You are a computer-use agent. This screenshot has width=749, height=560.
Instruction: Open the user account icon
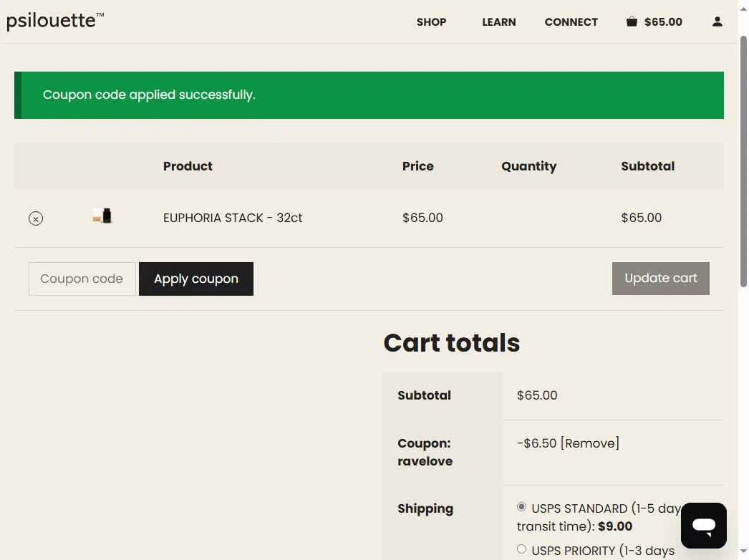point(717,21)
